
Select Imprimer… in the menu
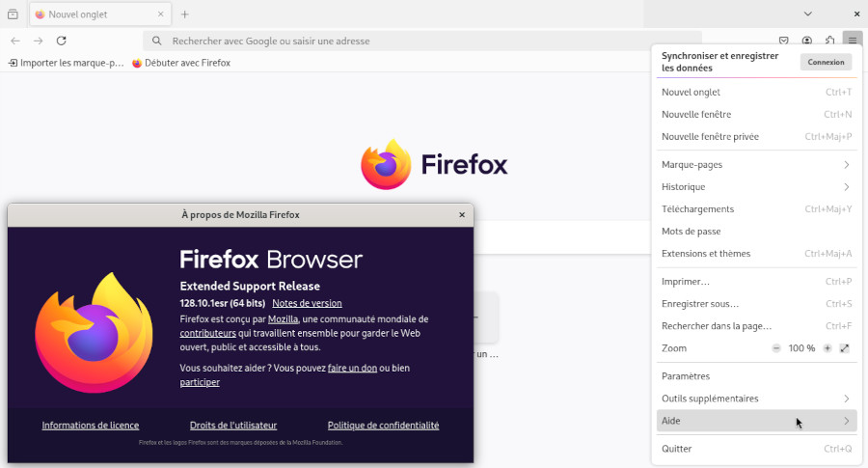click(757, 282)
